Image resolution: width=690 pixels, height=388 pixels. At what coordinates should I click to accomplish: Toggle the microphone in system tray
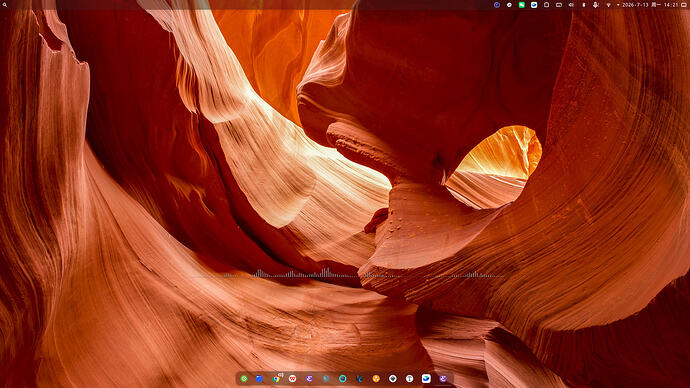tap(595, 5)
